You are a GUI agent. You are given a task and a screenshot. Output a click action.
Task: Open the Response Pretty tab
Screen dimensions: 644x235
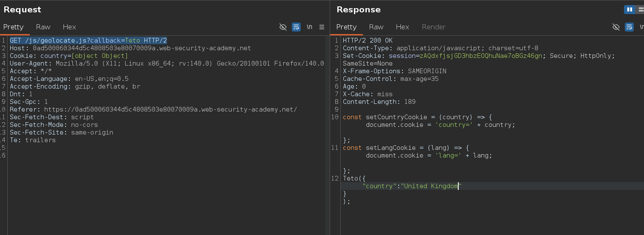[x=346, y=27]
